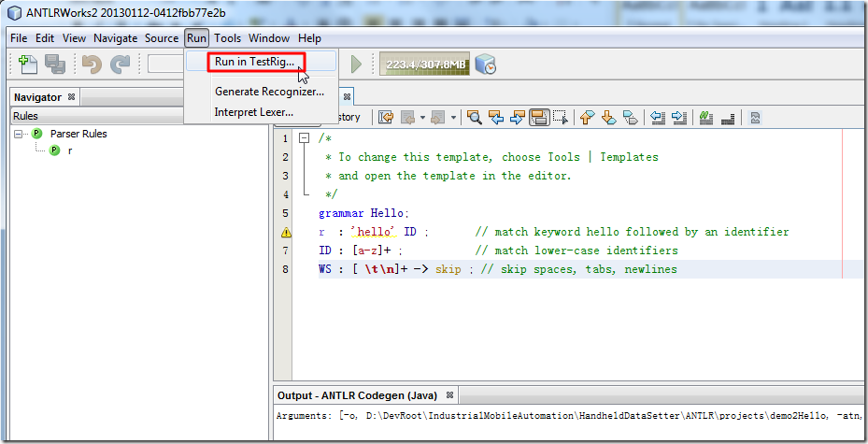Open the Help menu
868x444 pixels.
click(309, 38)
